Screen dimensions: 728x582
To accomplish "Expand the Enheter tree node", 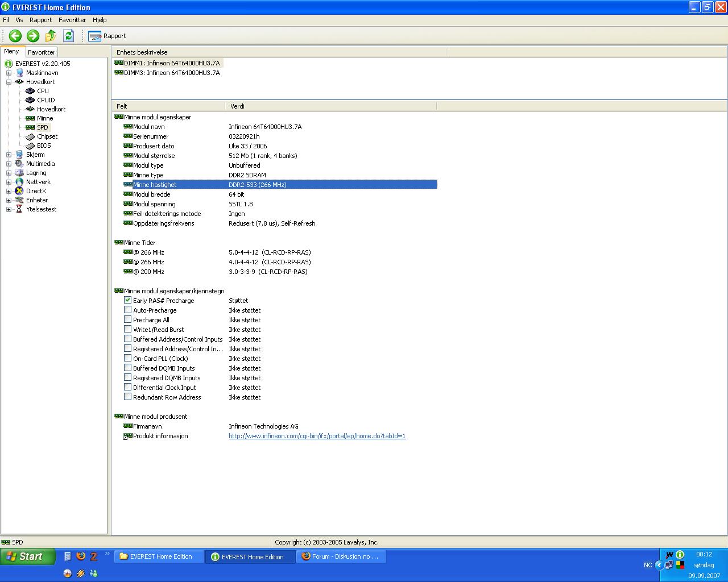I will [x=9, y=200].
